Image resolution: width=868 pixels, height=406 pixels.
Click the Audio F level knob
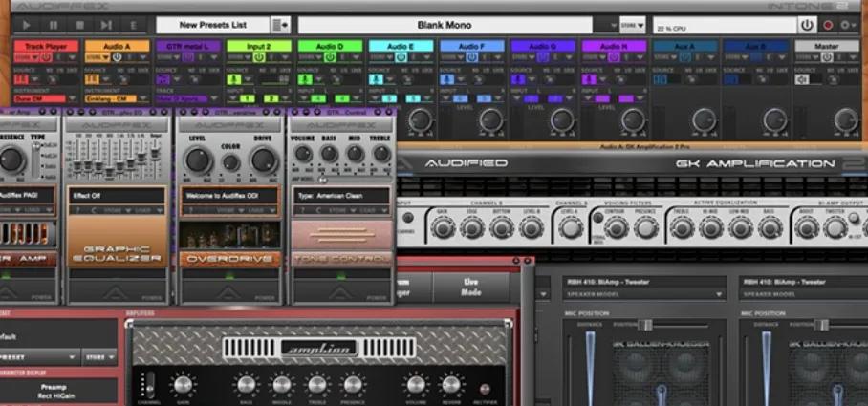tap(491, 119)
